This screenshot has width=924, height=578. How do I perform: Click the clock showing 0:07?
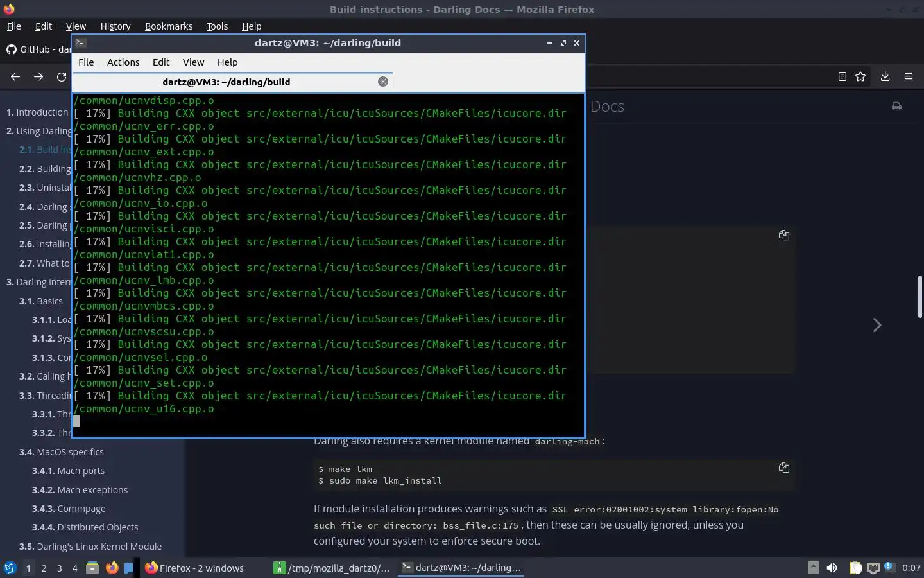(x=911, y=568)
